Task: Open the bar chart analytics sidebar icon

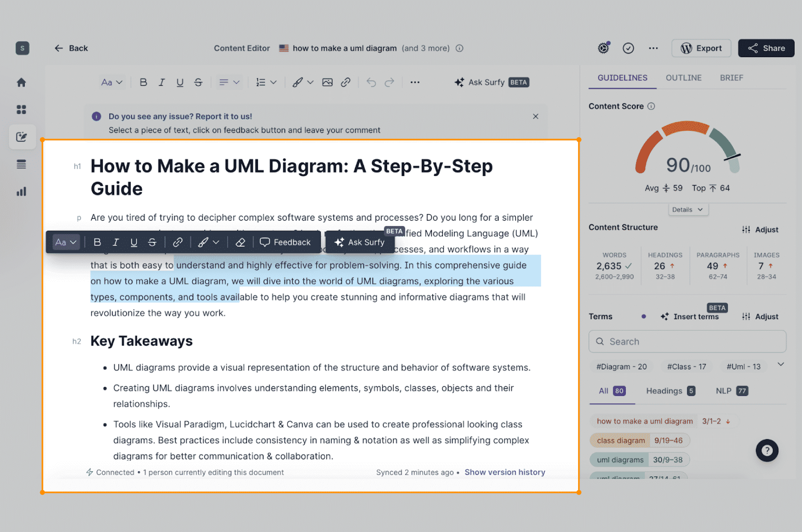Action: pyautogui.click(x=21, y=192)
